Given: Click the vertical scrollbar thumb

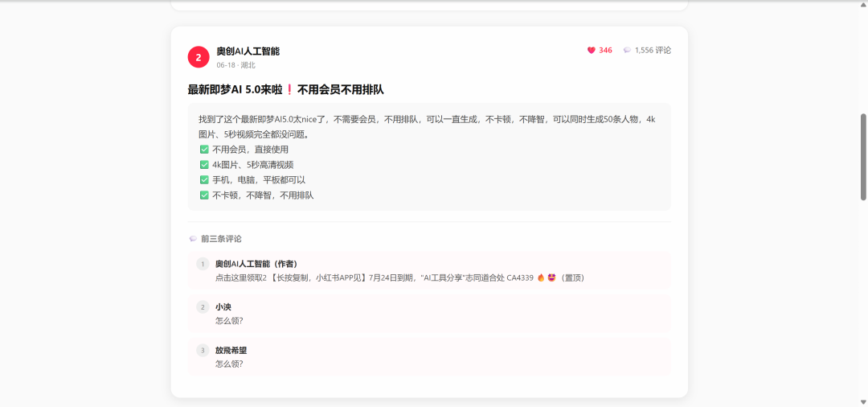Looking at the screenshot, I should [863, 158].
